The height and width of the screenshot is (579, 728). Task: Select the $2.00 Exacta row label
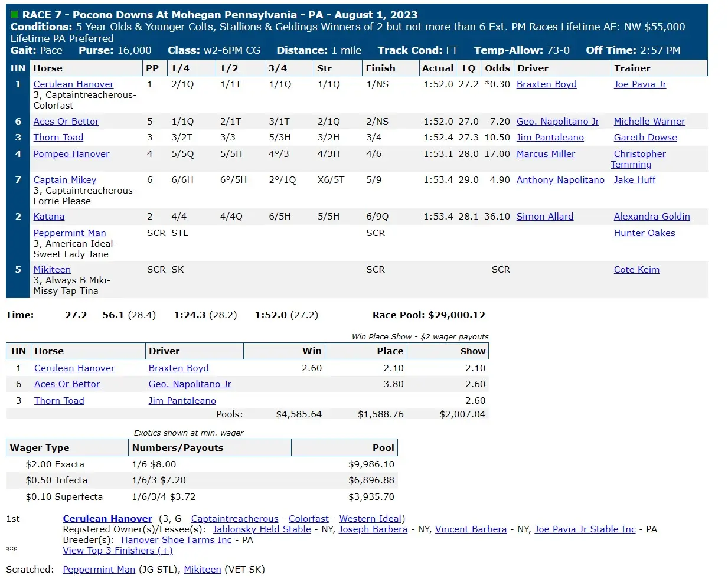tap(55, 464)
